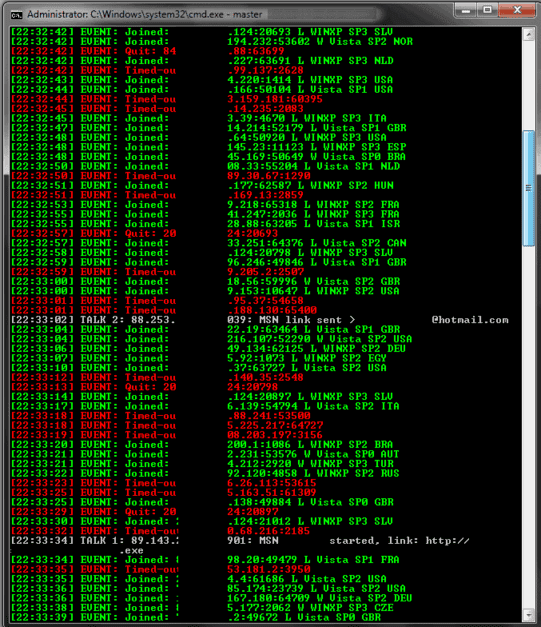Click the entry ".2:49672 L Vista SP0 GBR"
This screenshot has width=541, height=627.
(304, 617)
